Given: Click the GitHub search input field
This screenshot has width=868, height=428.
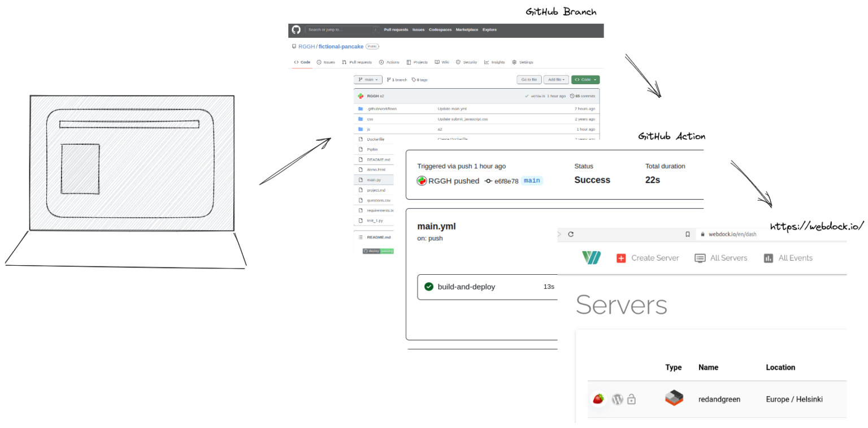Looking at the screenshot, I should click(x=342, y=29).
